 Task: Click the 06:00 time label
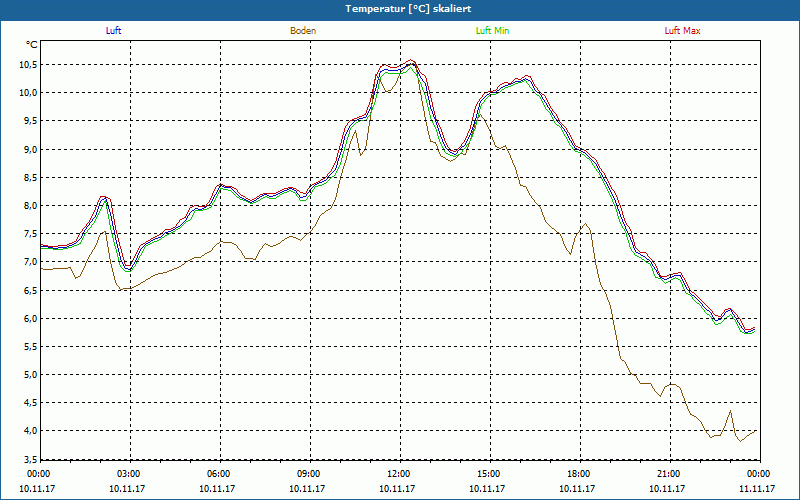[x=218, y=474]
